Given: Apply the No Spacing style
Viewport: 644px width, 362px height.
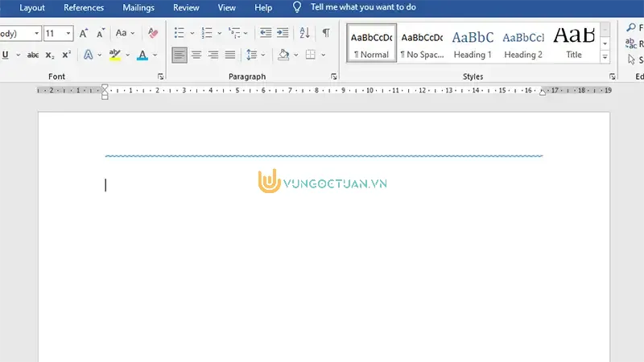Looking at the screenshot, I should [x=422, y=43].
